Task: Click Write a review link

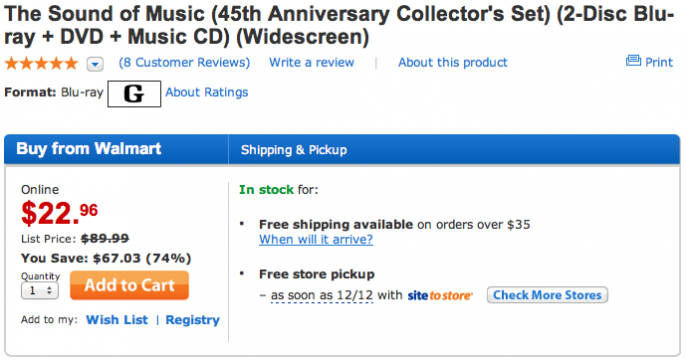Action: point(312,63)
